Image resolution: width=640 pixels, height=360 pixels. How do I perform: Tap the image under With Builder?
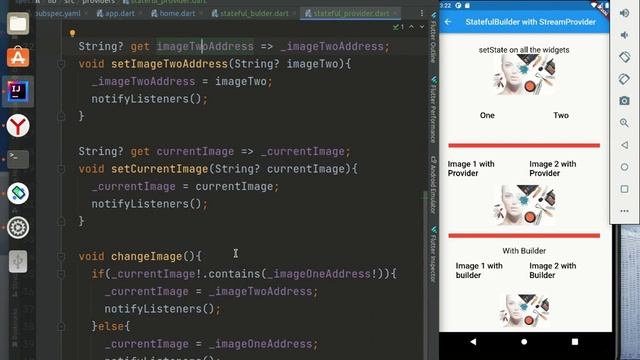point(524,310)
